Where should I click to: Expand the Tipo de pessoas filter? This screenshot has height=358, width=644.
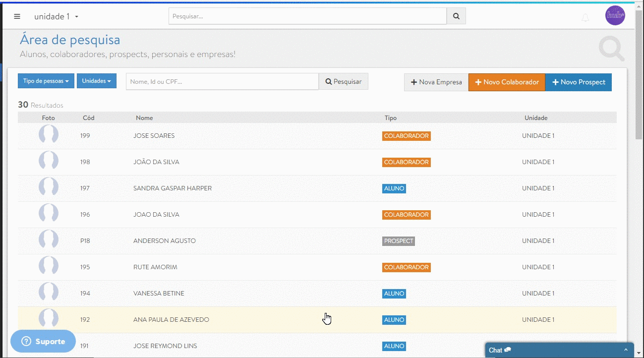tap(46, 81)
